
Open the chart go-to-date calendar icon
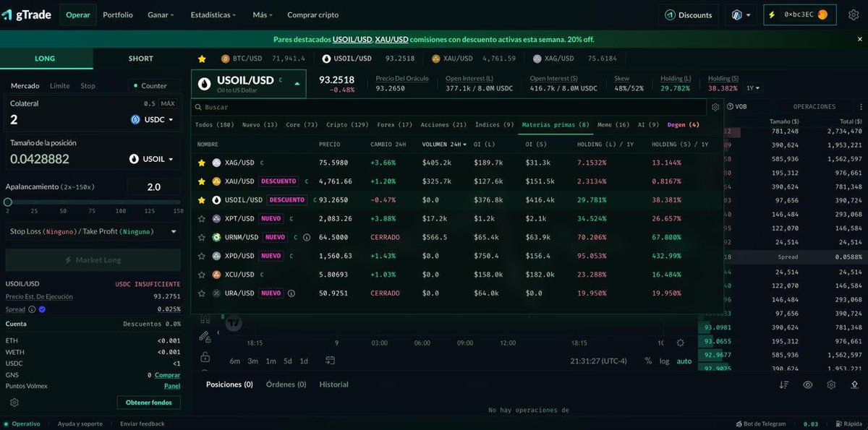pyautogui.click(x=331, y=361)
